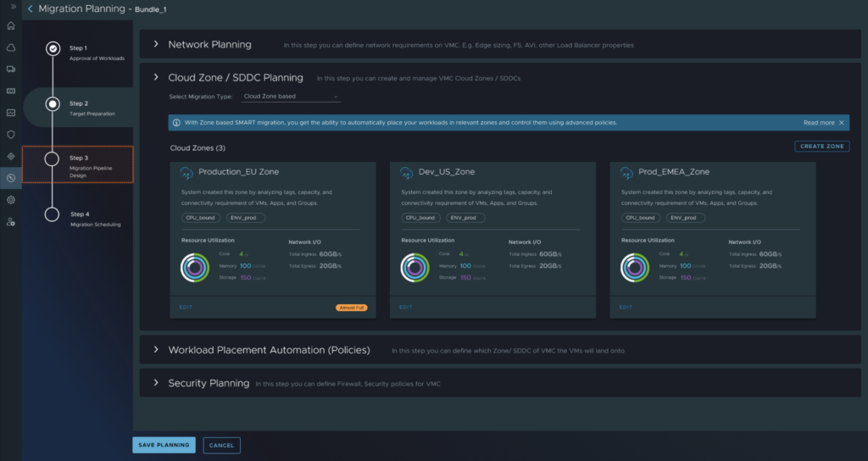Image resolution: width=868 pixels, height=461 pixels.
Task: Open the shield security icon in sidebar
Action: click(10, 135)
